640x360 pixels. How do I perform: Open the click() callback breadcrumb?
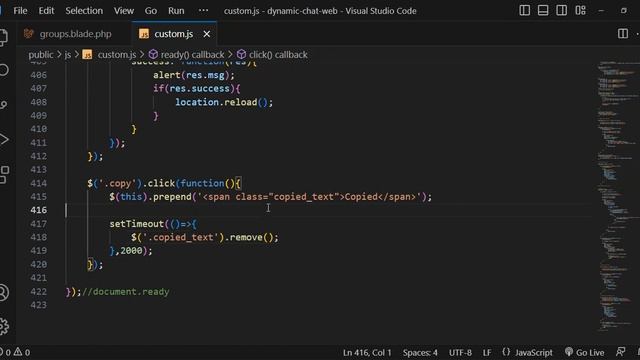278,55
